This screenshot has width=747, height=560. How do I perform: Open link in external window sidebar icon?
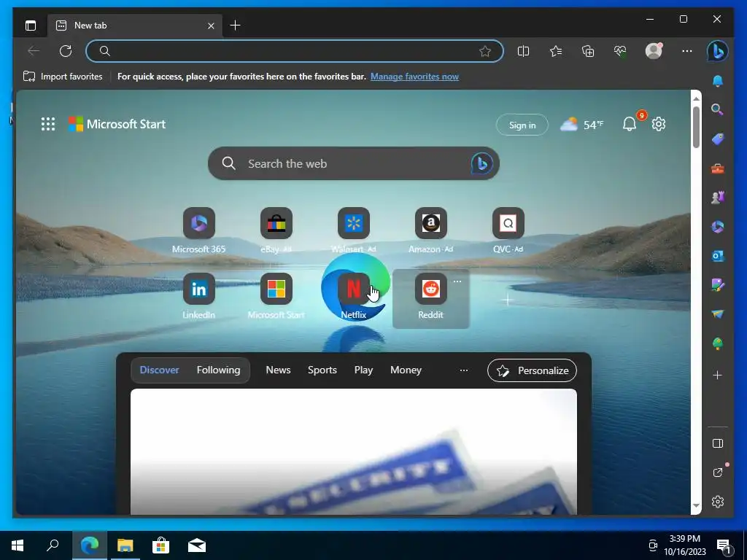point(718,472)
